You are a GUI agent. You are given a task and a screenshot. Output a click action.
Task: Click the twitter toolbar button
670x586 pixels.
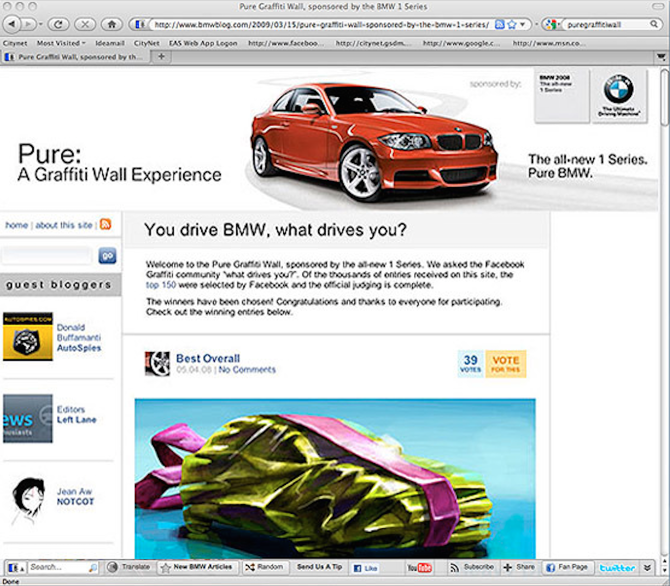617,568
